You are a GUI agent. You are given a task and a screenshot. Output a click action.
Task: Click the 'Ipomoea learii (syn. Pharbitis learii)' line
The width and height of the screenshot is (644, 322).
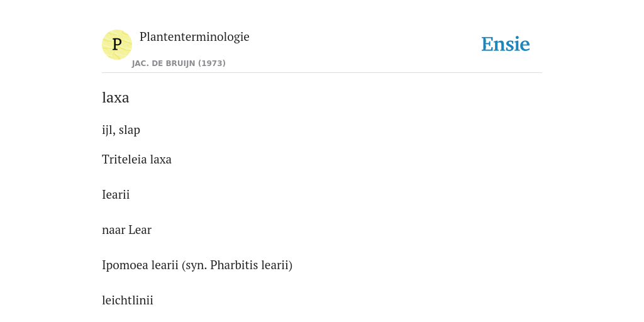[197, 265]
